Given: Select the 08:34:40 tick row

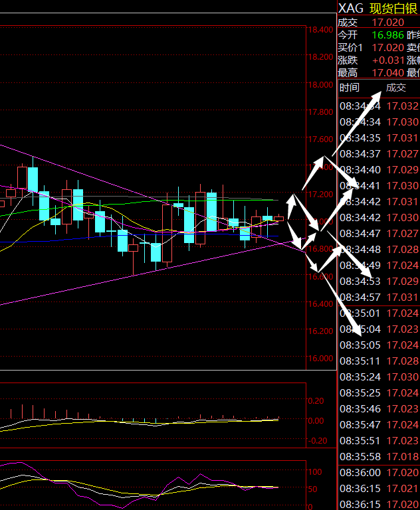Looking at the screenshot, I should tap(379, 170).
